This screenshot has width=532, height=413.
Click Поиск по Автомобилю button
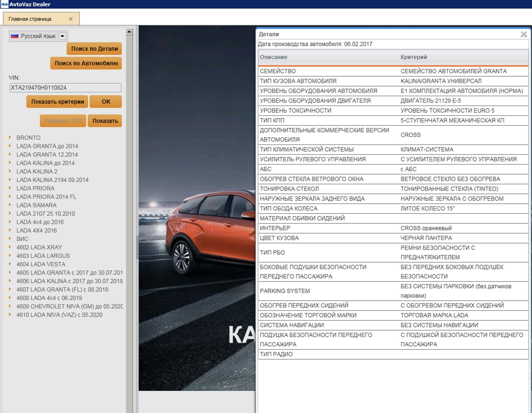click(x=86, y=63)
